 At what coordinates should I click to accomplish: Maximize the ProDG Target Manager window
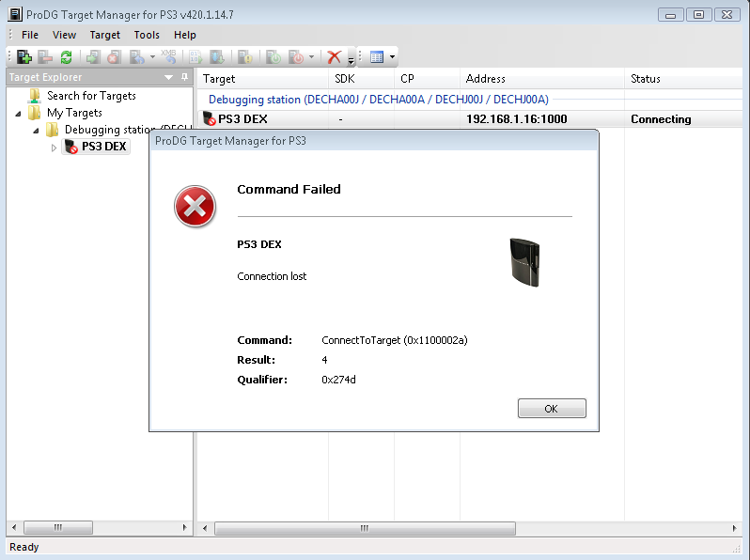tap(699, 15)
